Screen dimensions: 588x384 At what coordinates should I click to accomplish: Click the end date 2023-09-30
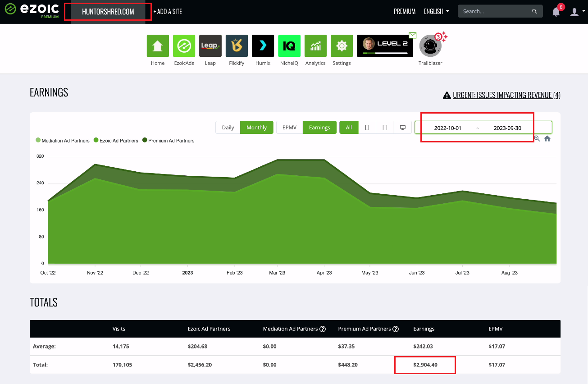[x=507, y=128]
